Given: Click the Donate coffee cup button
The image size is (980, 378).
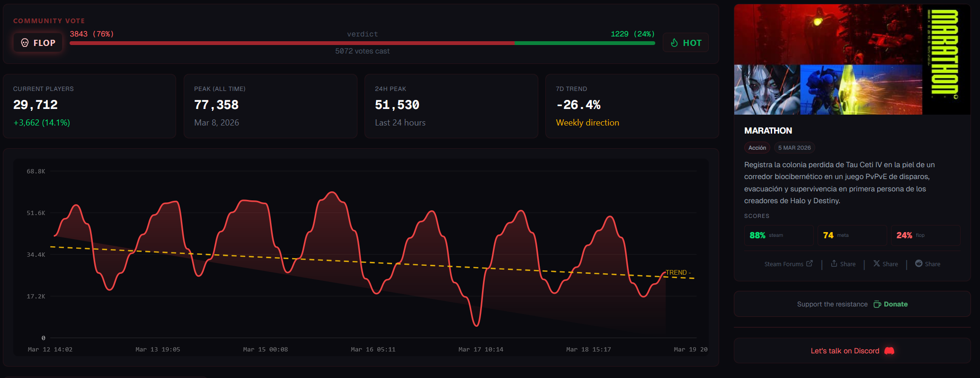Looking at the screenshot, I should click(891, 304).
